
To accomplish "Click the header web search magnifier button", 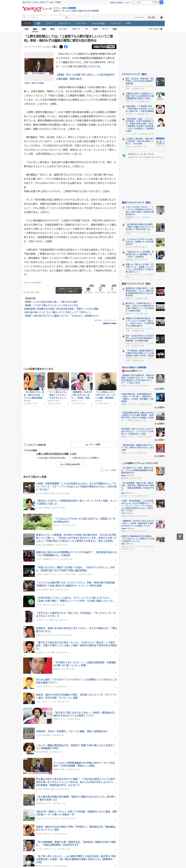I will coord(162,2).
